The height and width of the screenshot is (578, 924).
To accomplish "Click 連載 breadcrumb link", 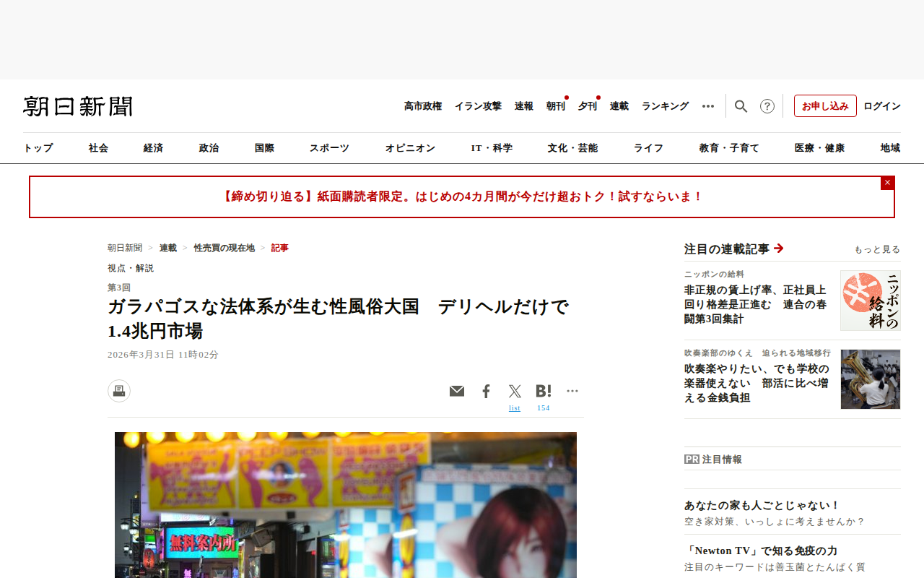I will click(x=168, y=248).
